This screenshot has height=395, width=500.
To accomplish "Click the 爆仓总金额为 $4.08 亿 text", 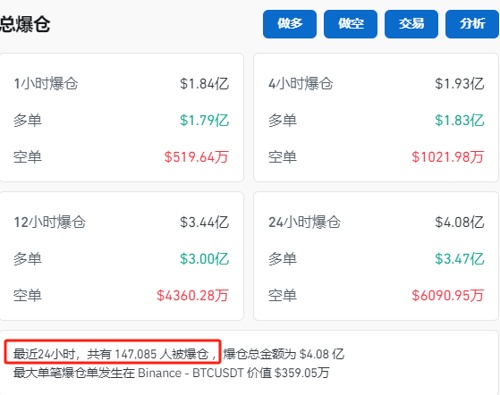I will pyautogui.click(x=284, y=354).
